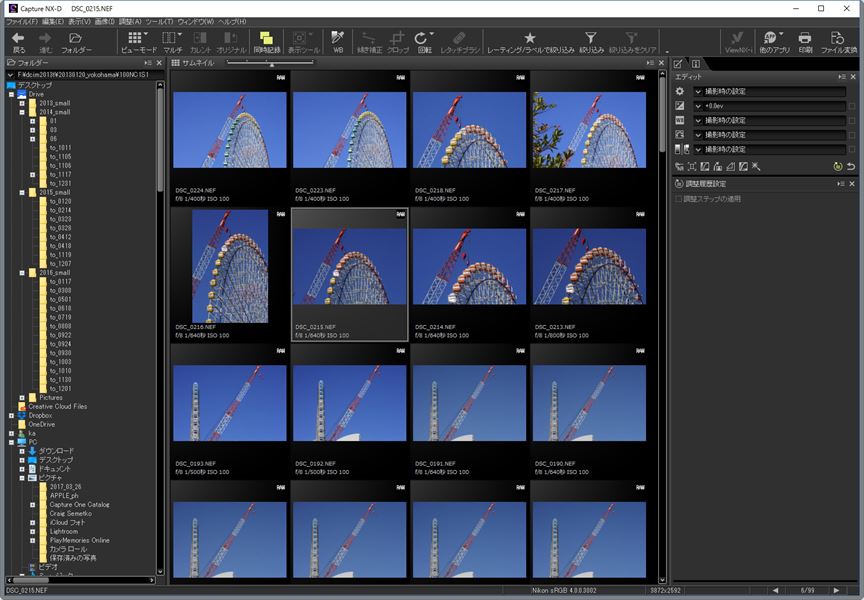Open the エディット panel options menu
This screenshot has width=864, height=600.
pos(841,77)
